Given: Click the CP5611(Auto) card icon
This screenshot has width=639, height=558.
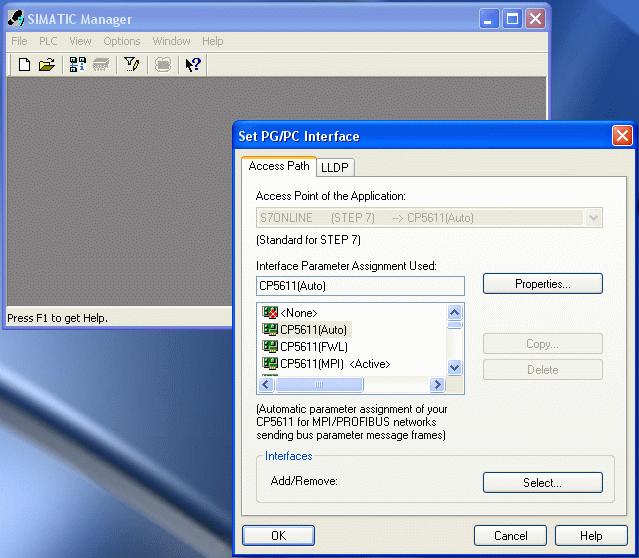Looking at the screenshot, I should pyautogui.click(x=270, y=329).
